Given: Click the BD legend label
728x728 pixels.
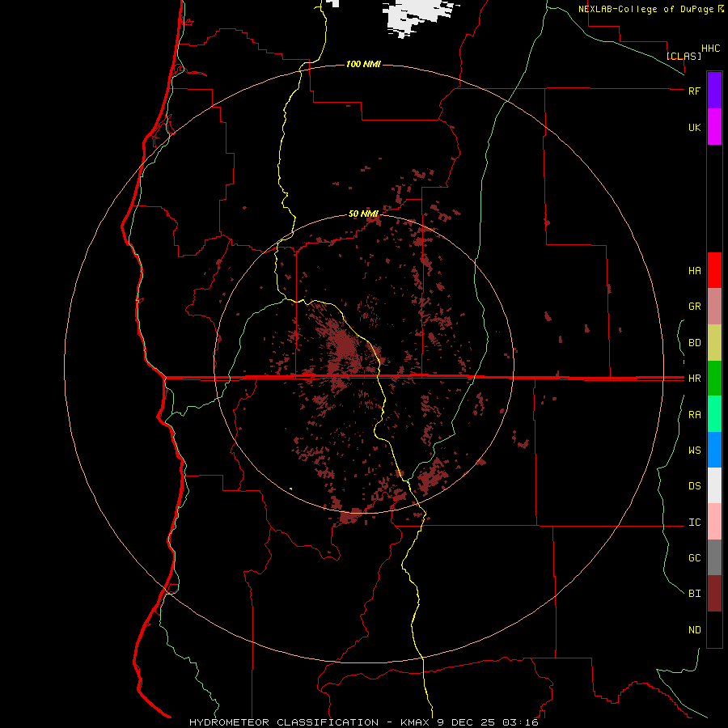Looking at the screenshot, I should pyautogui.click(x=694, y=343).
